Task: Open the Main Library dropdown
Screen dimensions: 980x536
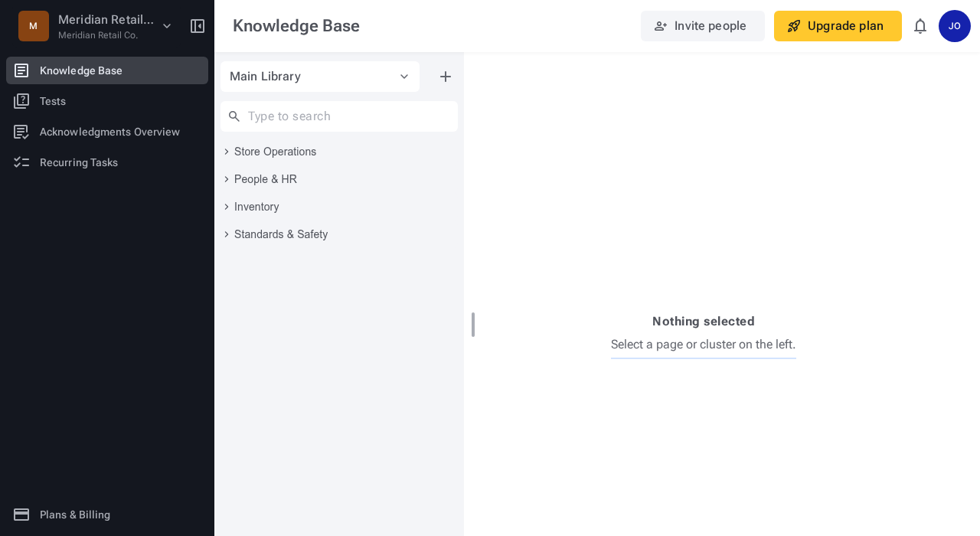Action: point(320,77)
